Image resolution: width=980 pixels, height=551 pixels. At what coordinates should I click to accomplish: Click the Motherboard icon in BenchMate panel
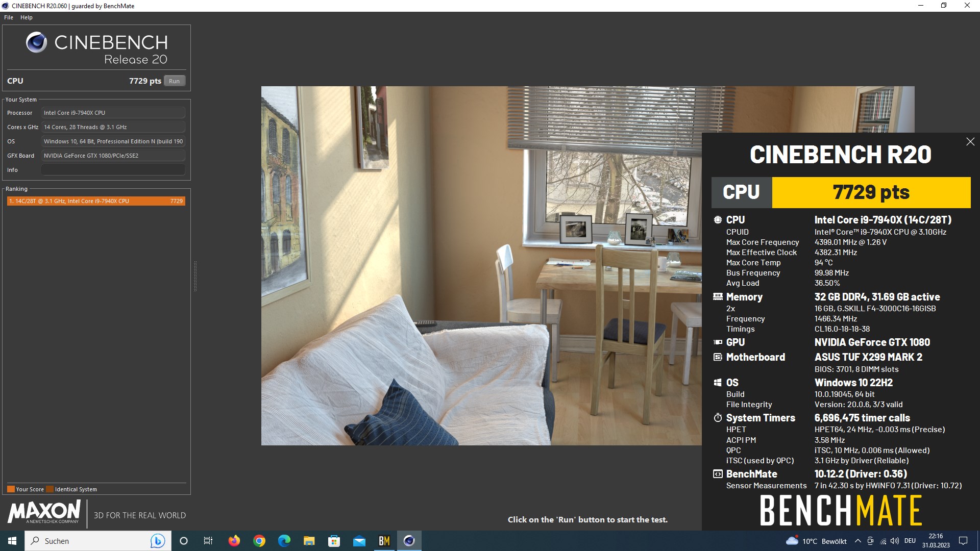(x=718, y=357)
